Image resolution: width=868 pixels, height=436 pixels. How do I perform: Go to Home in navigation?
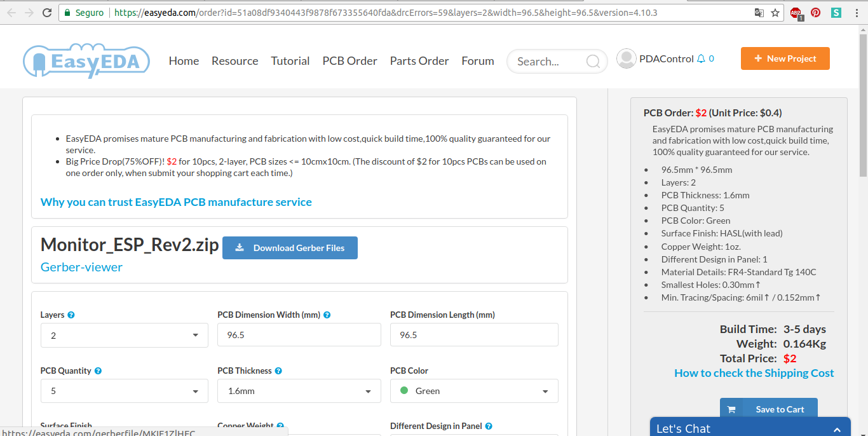click(x=184, y=61)
